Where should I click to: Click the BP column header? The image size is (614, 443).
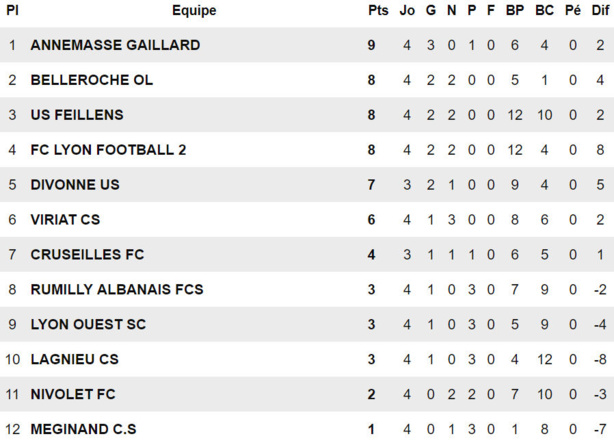[514, 11]
